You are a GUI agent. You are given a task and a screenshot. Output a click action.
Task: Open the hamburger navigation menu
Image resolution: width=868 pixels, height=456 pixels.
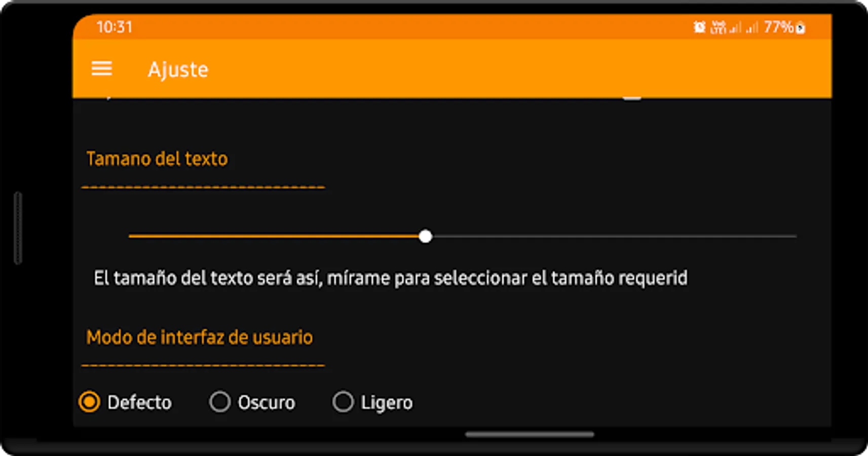click(x=101, y=68)
